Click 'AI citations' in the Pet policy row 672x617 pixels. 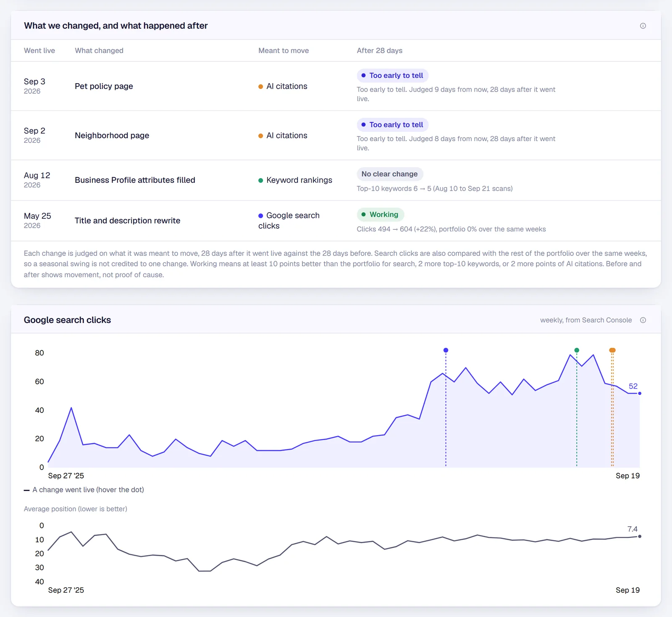coord(283,86)
